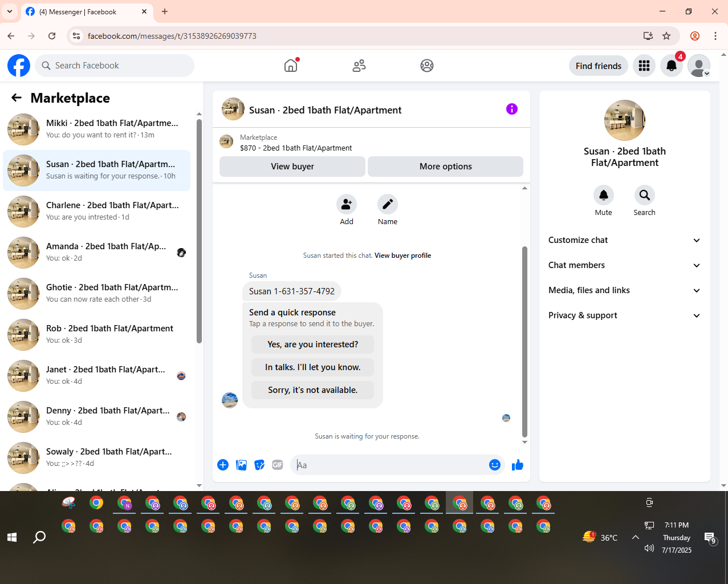
Task: Click the View buyer button
Action: (x=292, y=167)
